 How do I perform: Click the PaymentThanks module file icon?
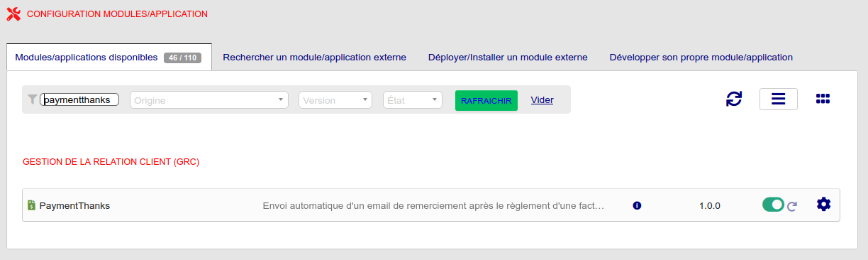pyautogui.click(x=31, y=205)
